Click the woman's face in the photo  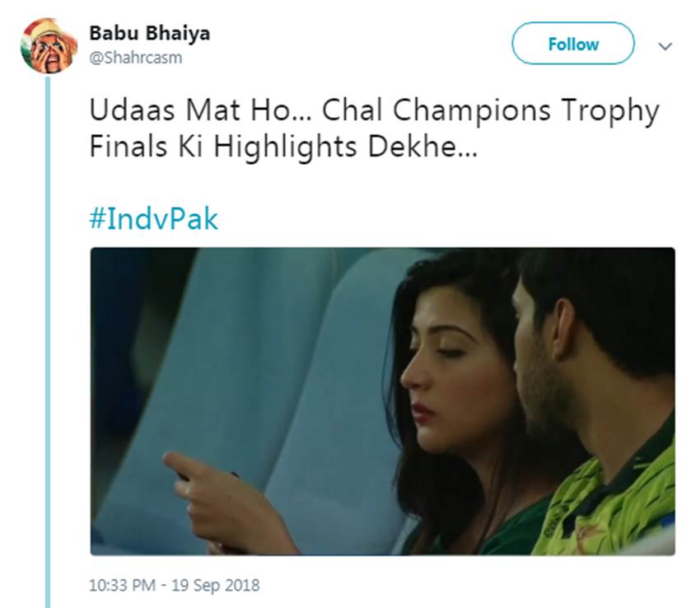(445, 371)
